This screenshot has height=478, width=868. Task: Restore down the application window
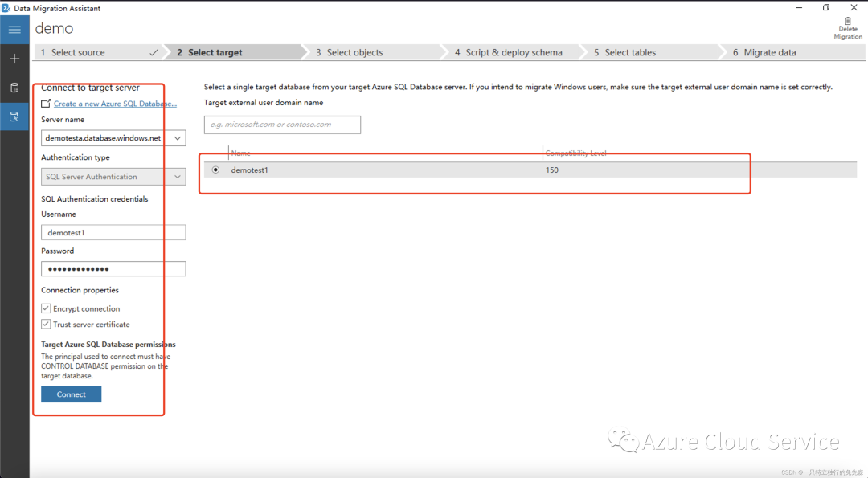pyautogui.click(x=826, y=8)
